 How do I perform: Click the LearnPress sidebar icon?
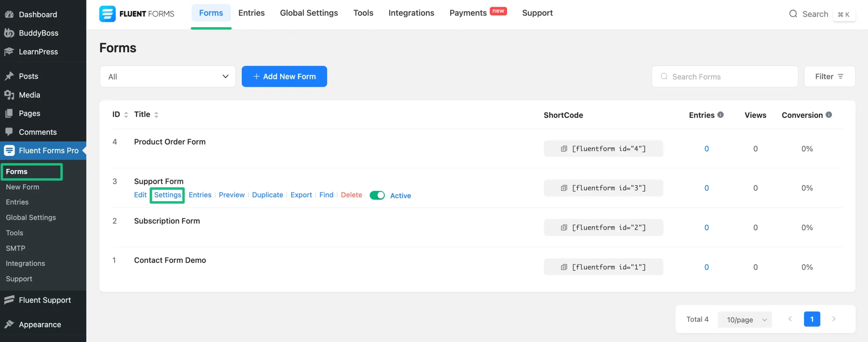9,52
